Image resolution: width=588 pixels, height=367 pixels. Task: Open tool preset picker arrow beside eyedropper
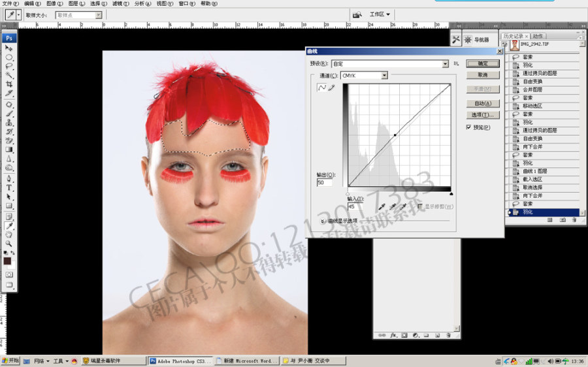(x=18, y=14)
